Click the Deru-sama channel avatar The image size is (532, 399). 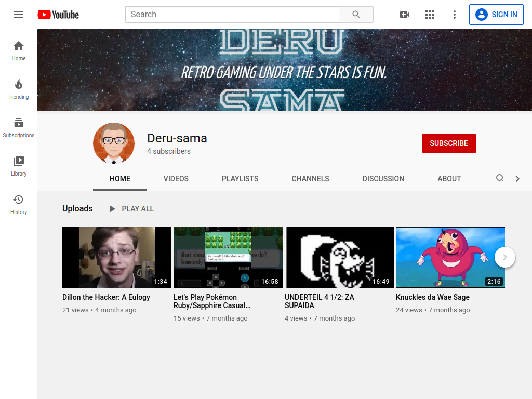pos(114,143)
